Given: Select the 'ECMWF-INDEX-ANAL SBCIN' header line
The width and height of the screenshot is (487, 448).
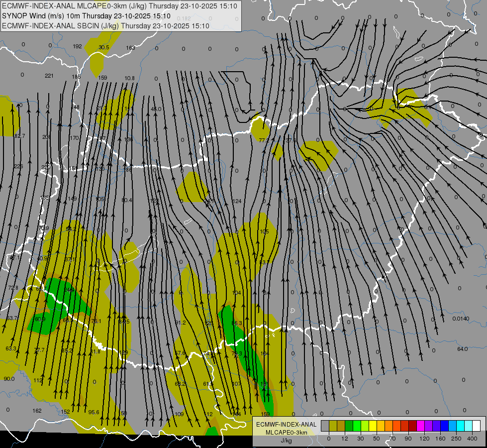Looking at the screenshot, I should point(105,26).
